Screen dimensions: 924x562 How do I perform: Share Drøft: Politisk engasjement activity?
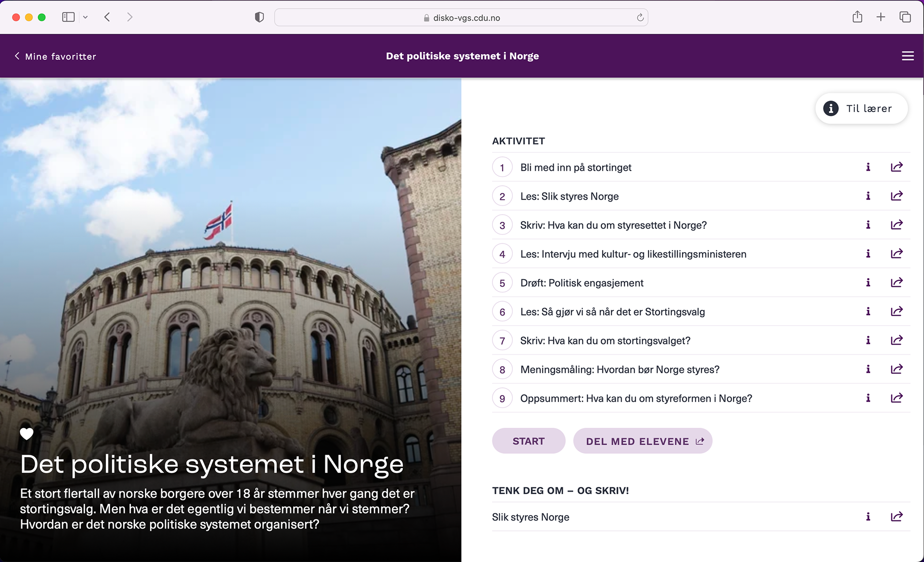(897, 282)
